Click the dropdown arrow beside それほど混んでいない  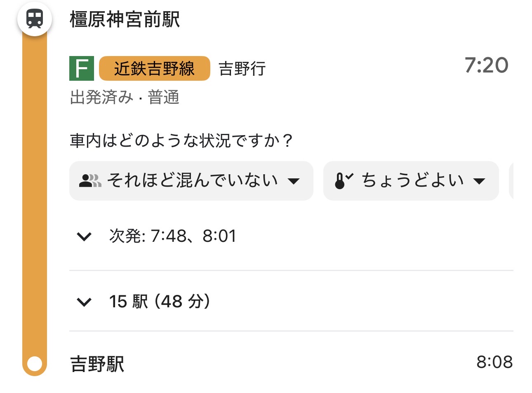tap(294, 181)
